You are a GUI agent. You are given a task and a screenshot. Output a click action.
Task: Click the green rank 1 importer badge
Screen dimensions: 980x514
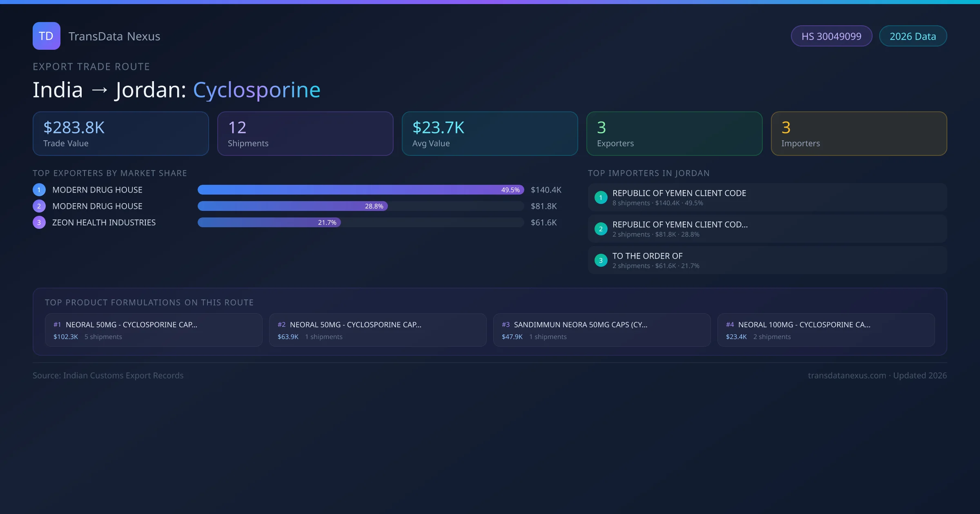[x=601, y=197]
